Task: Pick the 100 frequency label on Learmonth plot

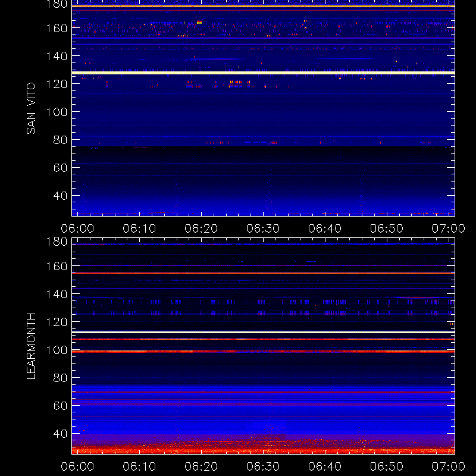Action: pyautogui.click(x=57, y=350)
